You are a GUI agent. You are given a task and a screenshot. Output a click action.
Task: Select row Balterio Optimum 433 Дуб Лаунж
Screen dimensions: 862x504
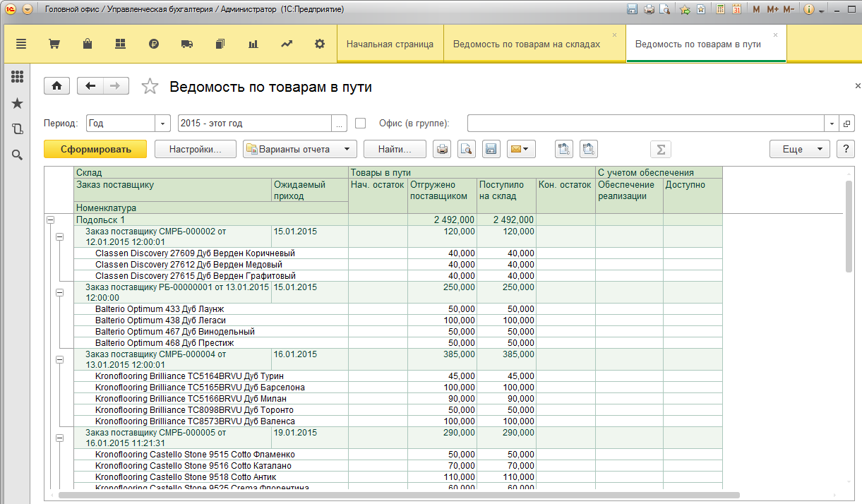[x=398, y=309]
